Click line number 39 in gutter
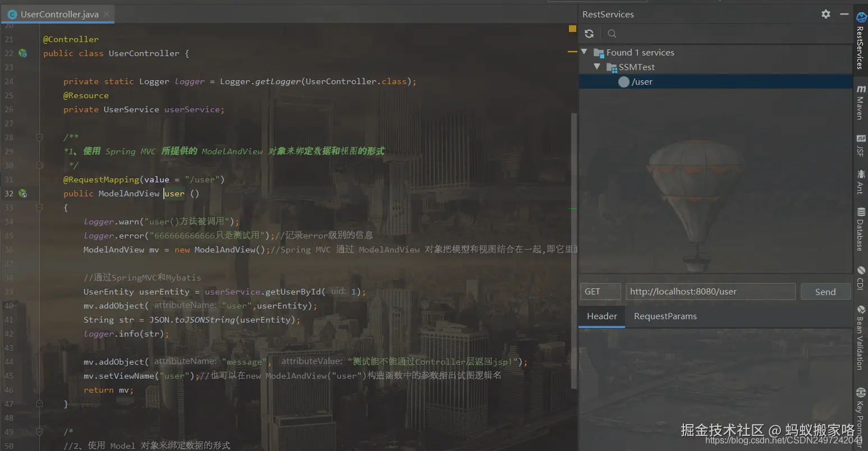Viewport: 868px width, 451px height. [9, 292]
